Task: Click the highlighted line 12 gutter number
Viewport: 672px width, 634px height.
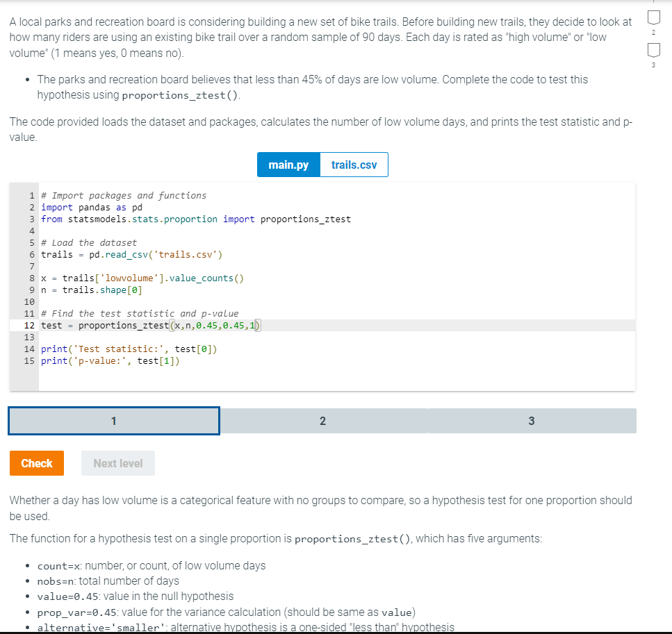Action: coord(28,325)
